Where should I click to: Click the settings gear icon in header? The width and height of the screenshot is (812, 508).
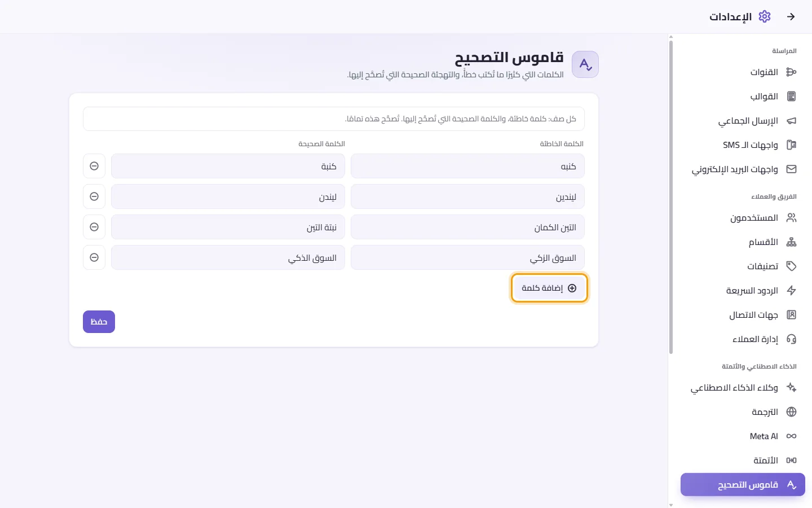[765, 16]
